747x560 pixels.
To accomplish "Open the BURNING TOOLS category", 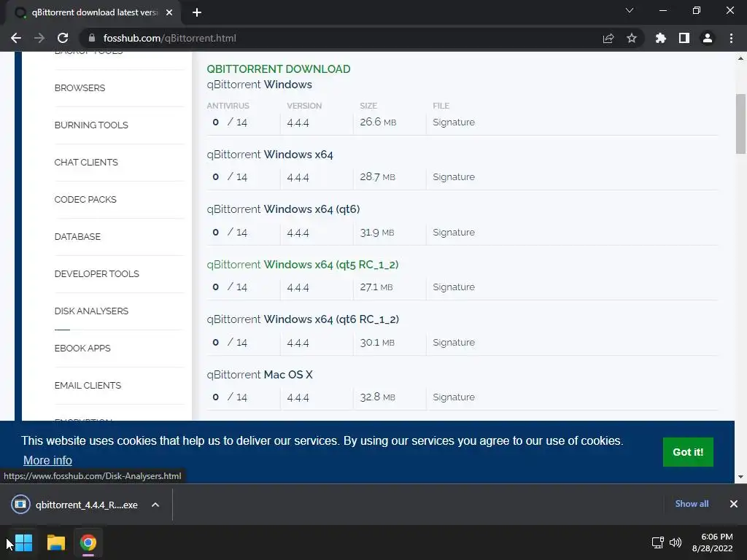I will tap(91, 125).
